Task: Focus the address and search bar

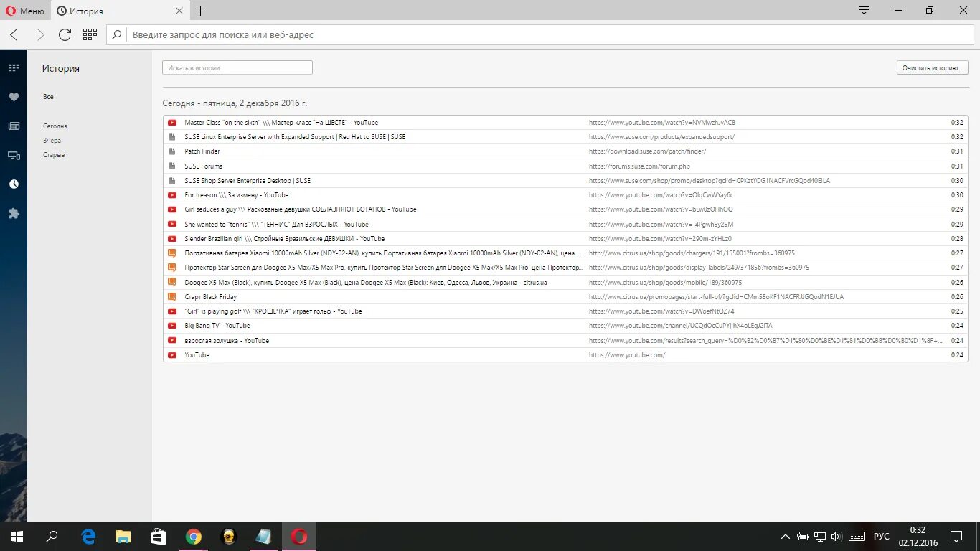Action: click(540, 34)
